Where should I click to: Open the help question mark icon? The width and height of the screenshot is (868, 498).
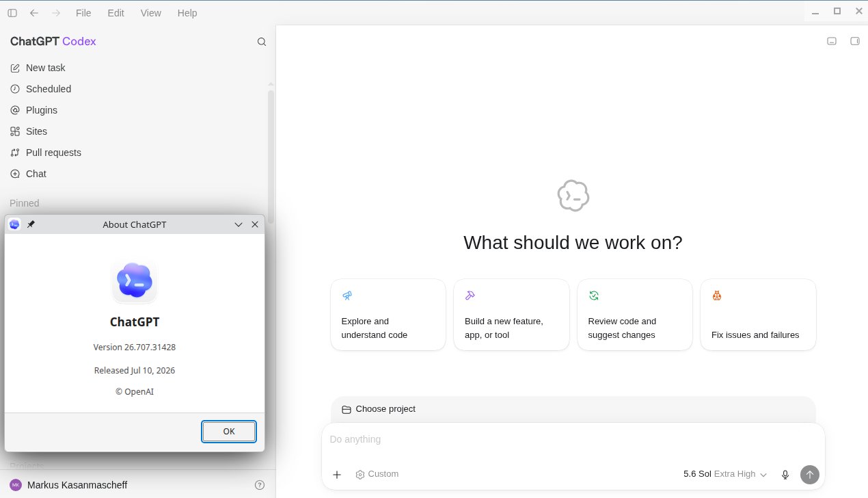click(x=260, y=485)
